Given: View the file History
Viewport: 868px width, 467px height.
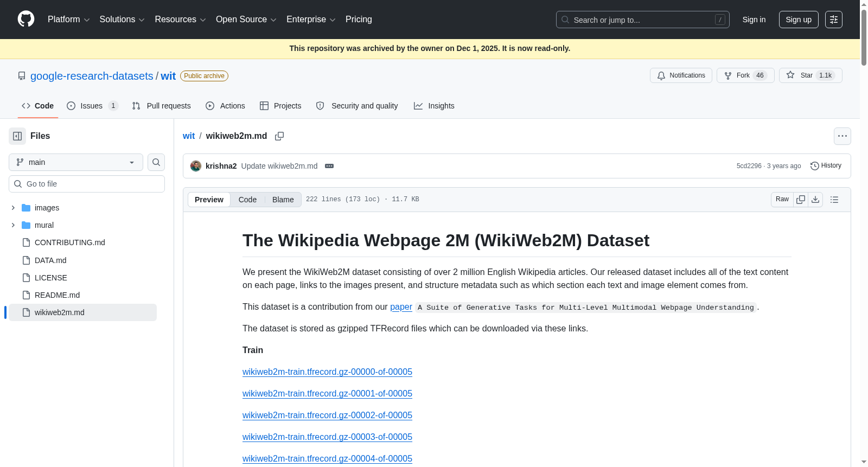Looking at the screenshot, I should click(x=826, y=165).
